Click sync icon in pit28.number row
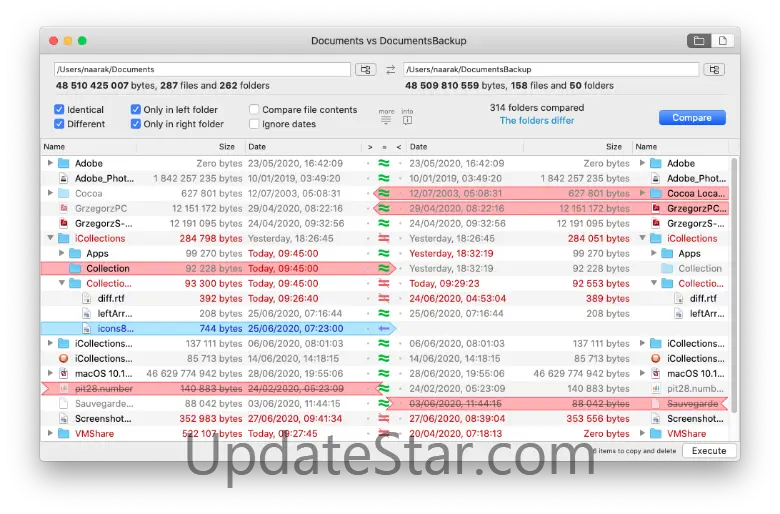The height and width of the screenshot is (514, 780). tap(384, 389)
